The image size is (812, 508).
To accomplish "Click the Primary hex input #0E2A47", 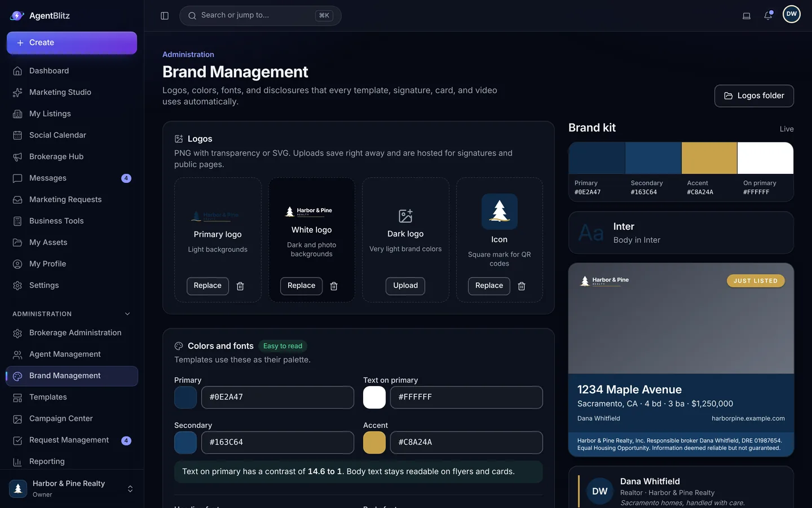I will [277, 397].
